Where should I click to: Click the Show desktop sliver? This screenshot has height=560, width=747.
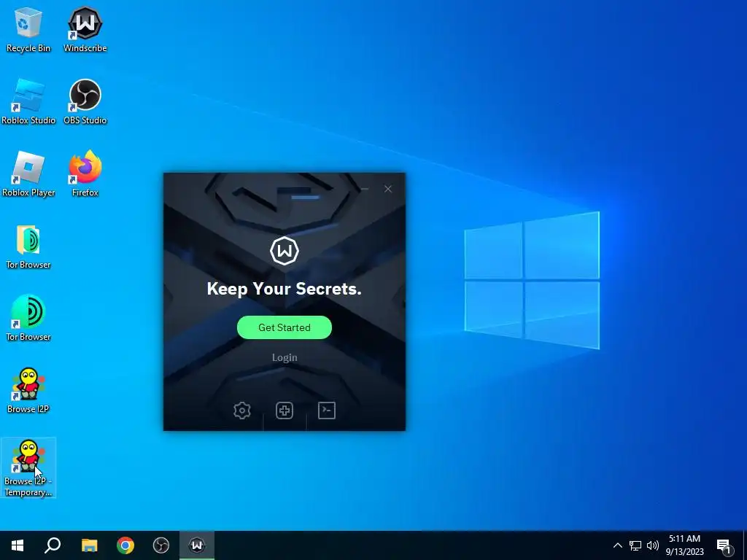744,545
